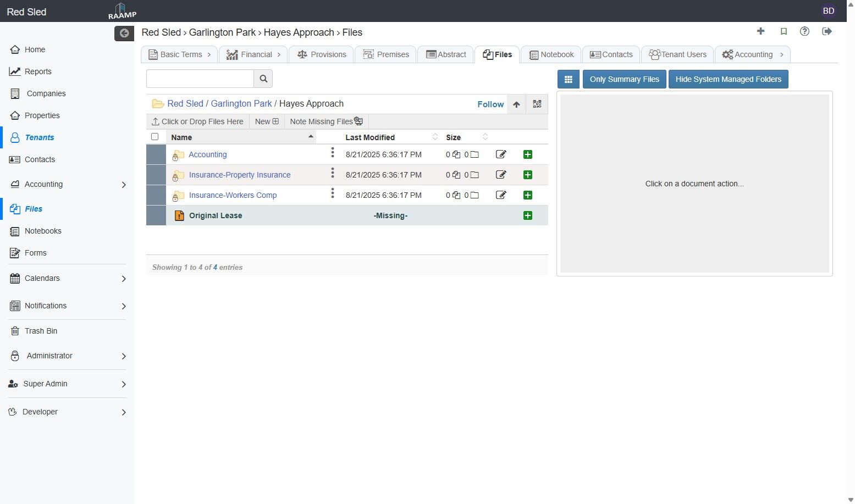Click the search magnifier button

[263, 79]
